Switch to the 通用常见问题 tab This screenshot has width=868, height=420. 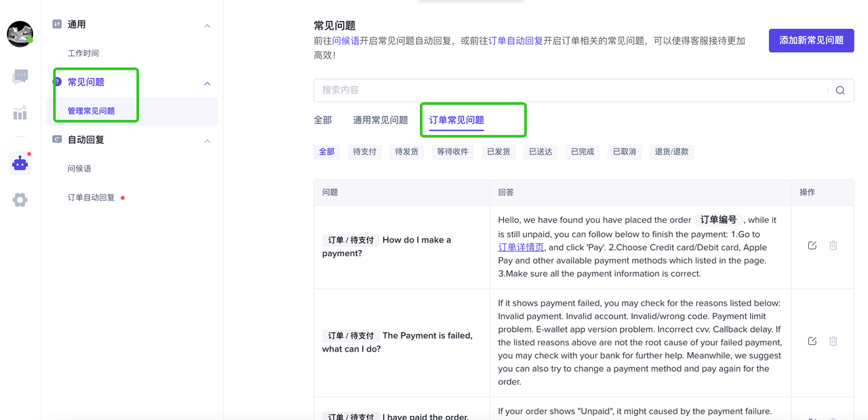tap(380, 120)
